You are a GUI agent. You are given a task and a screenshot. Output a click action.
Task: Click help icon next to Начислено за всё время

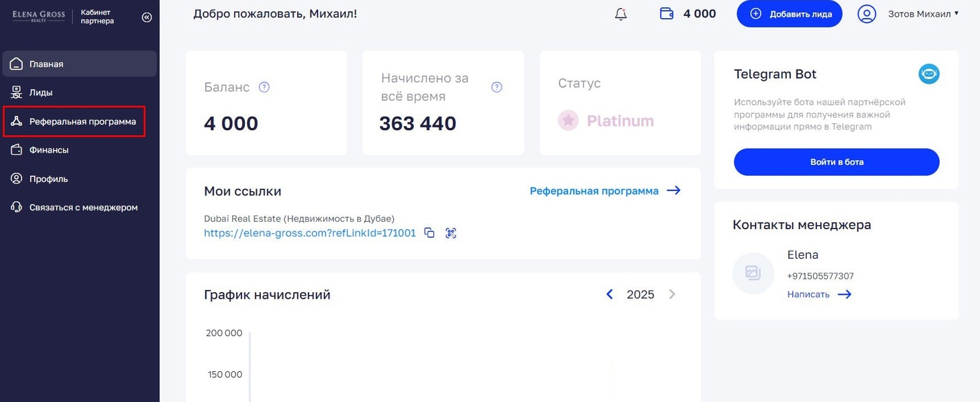[x=496, y=87]
